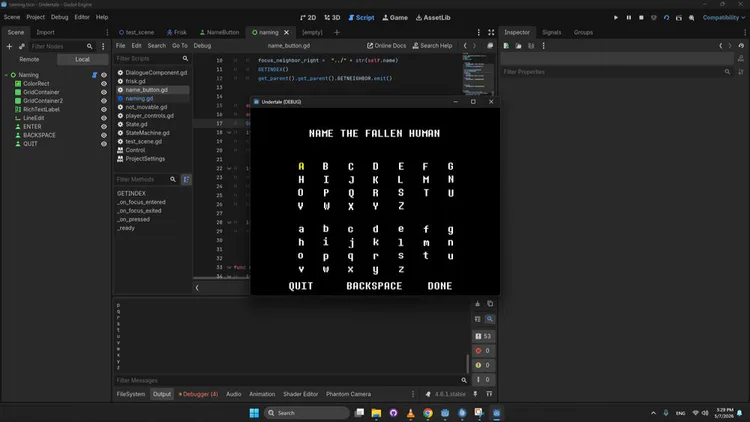Open the Inspector history list icon
This screenshot has height=422, width=750.
tap(741, 46)
